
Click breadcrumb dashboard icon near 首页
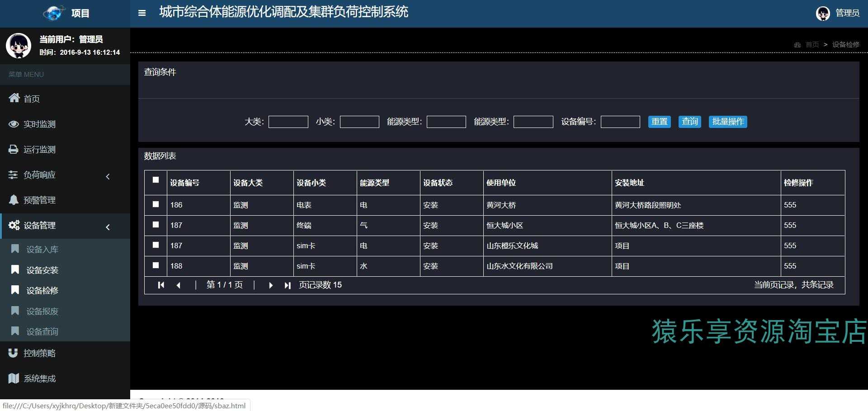(x=797, y=45)
